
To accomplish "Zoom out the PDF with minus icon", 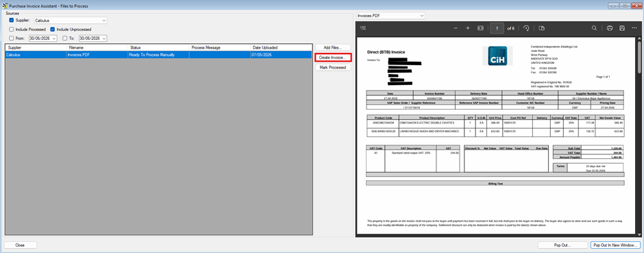I will [456, 28].
